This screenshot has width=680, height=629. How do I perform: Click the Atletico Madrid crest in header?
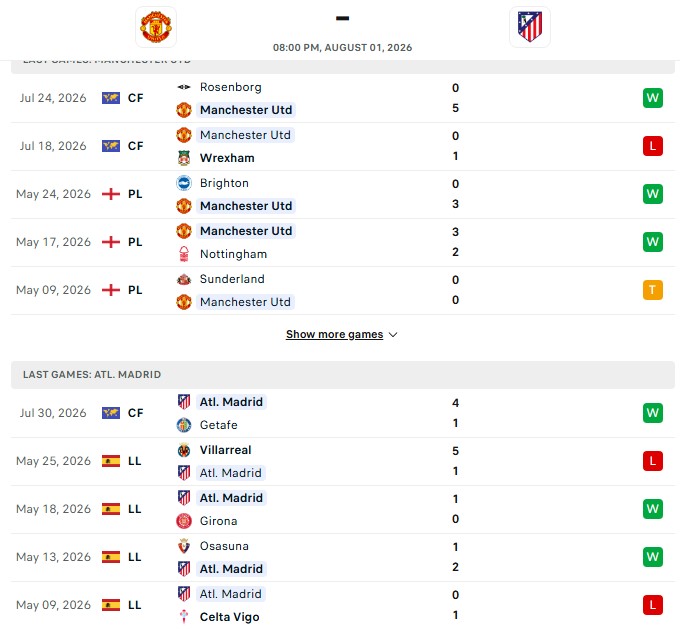[530, 27]
